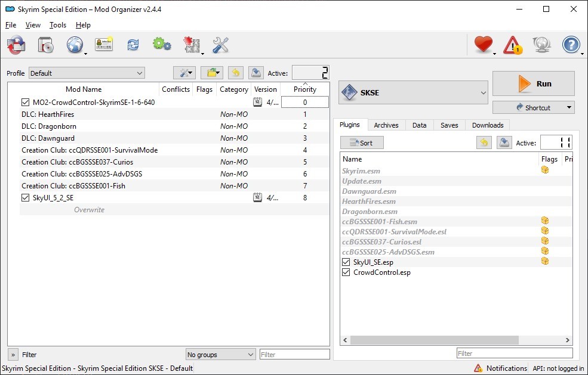Click the Sort plugins button
This screenshot has height=375, width=588.
[362, 142]
